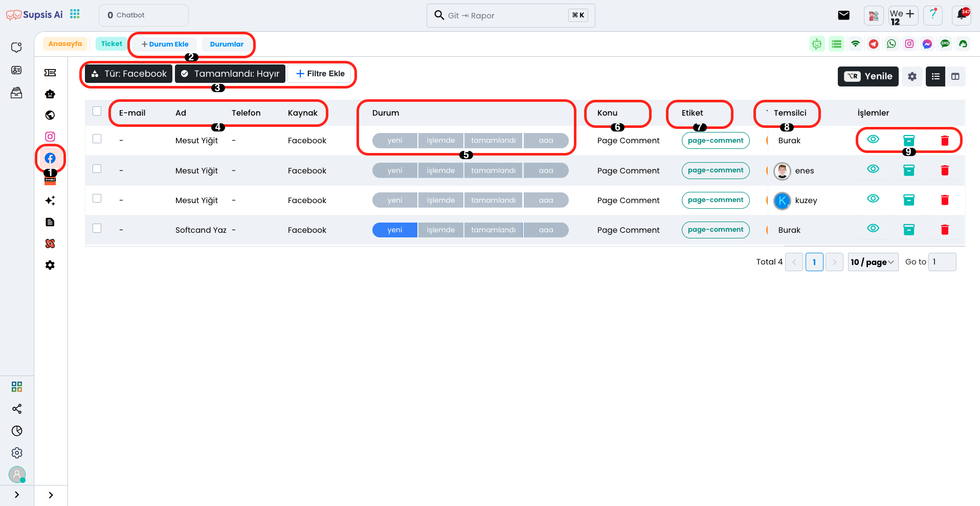Click the Go to page input field

(942, 262)
